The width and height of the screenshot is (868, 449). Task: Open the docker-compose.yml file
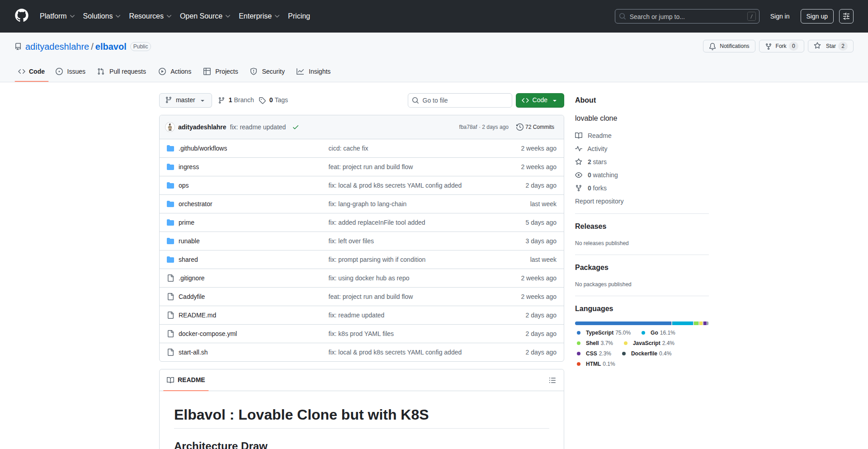(x=208, y=333)
